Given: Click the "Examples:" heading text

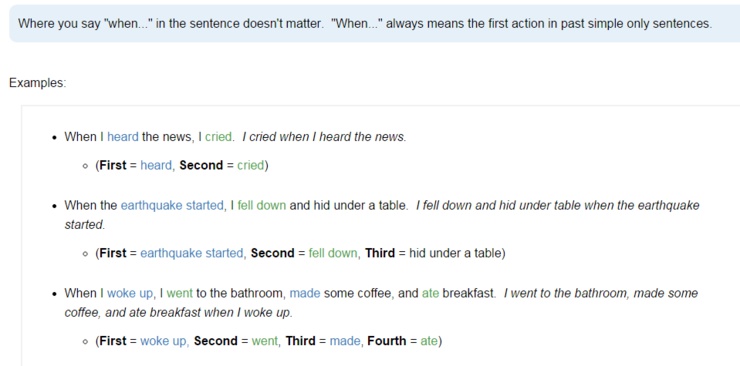Looking at the screenshot, I should (38, 83).
